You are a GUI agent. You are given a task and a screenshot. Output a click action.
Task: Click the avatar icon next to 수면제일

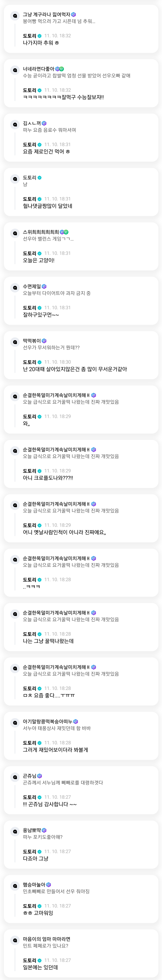15,288
